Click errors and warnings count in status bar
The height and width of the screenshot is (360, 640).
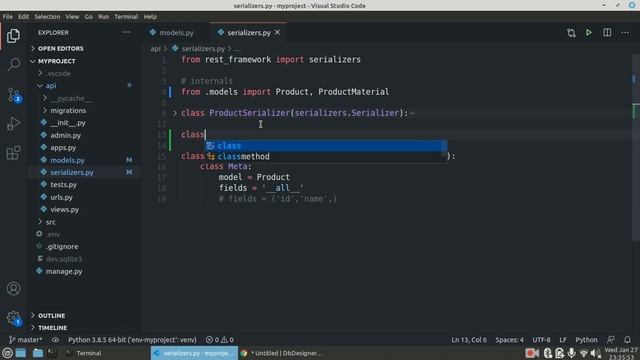tap(220, 340)
